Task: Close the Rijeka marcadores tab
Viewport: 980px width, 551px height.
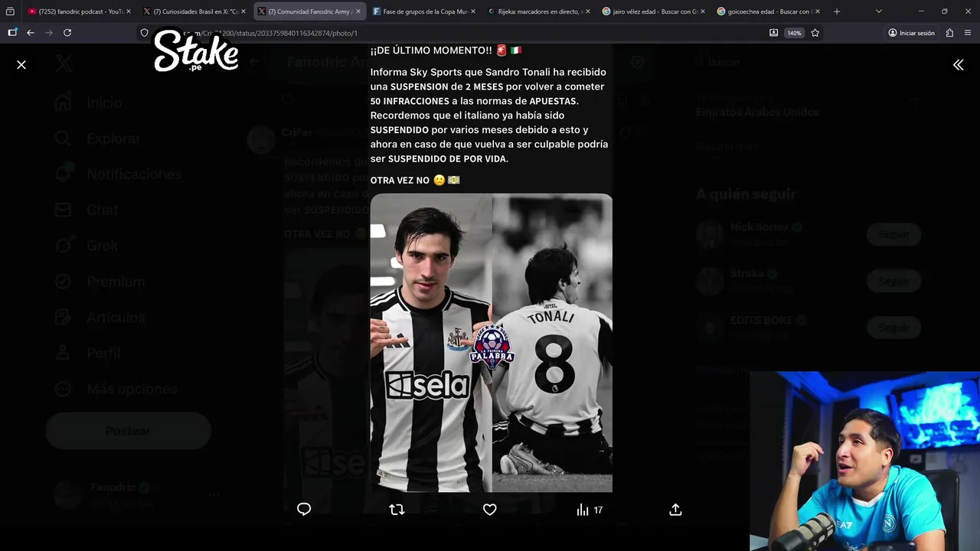Action: 588,11
